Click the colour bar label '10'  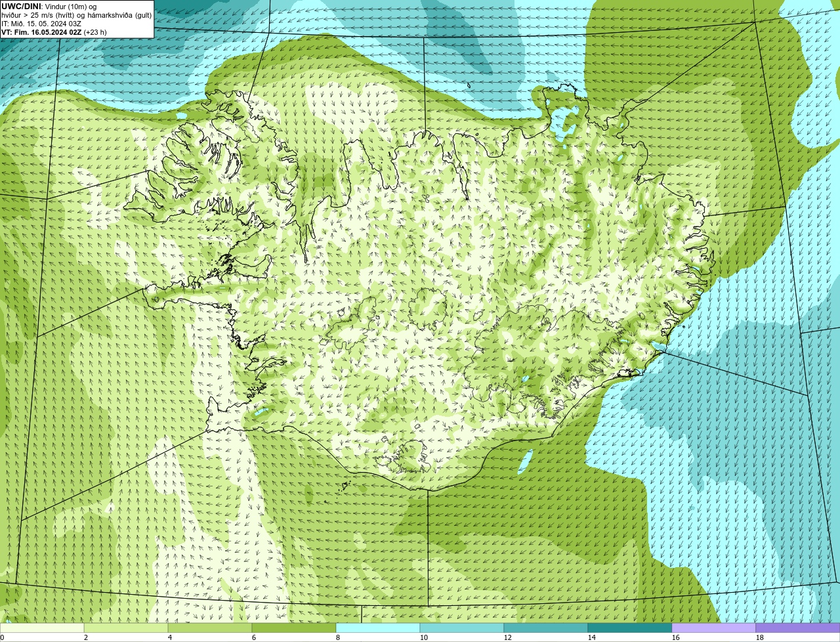pos(424,637)
